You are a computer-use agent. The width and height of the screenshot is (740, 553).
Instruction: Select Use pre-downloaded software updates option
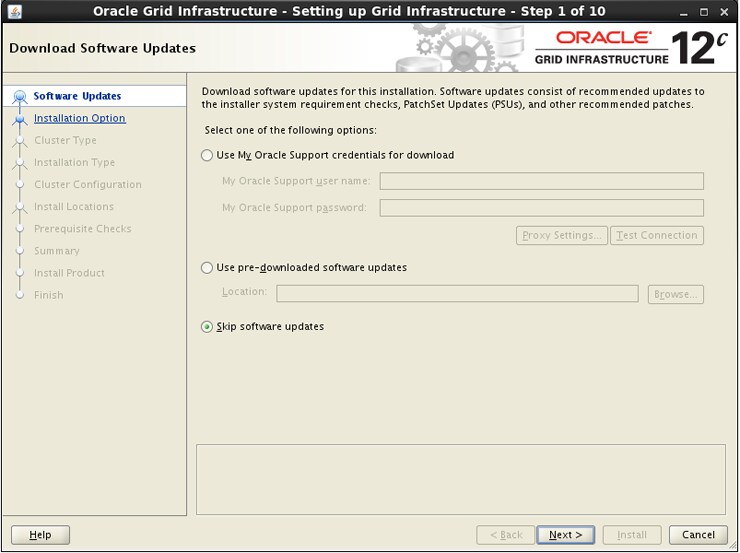[207, 268]
